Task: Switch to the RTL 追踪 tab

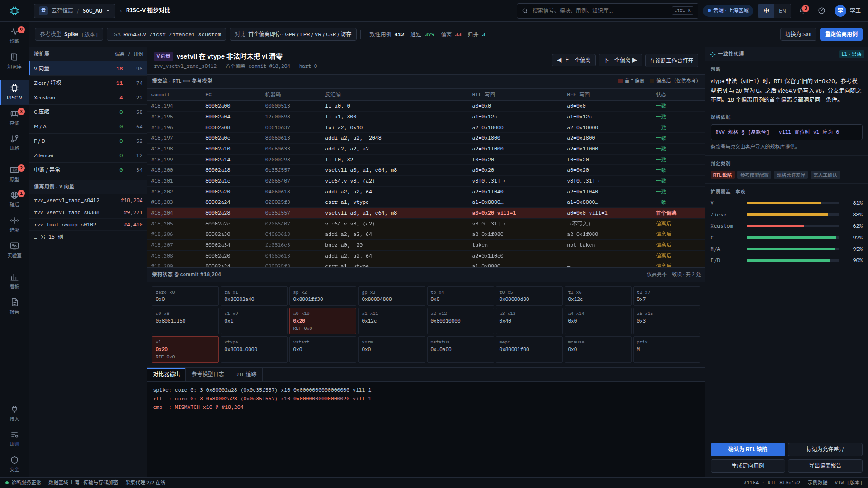Action: [246, 375]
